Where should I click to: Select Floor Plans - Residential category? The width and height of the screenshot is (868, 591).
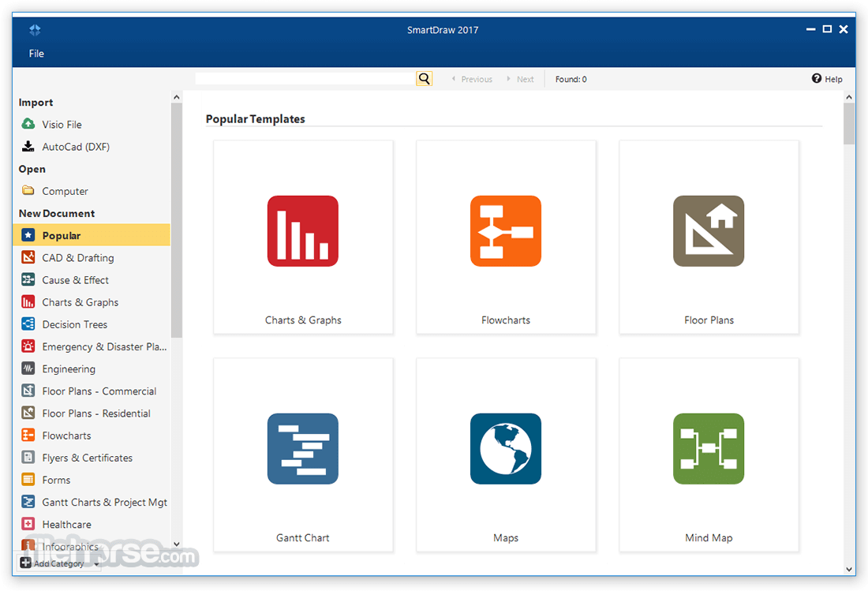point(92,413)
